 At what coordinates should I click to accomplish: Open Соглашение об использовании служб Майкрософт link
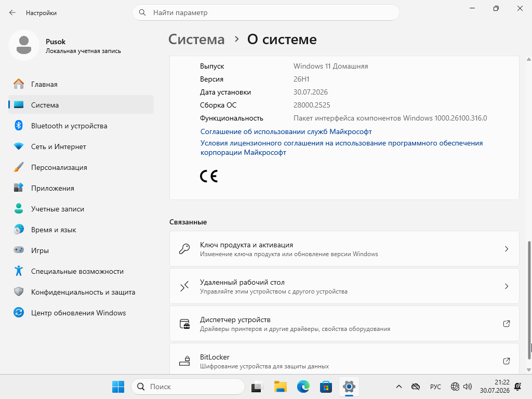coord(286,131)
